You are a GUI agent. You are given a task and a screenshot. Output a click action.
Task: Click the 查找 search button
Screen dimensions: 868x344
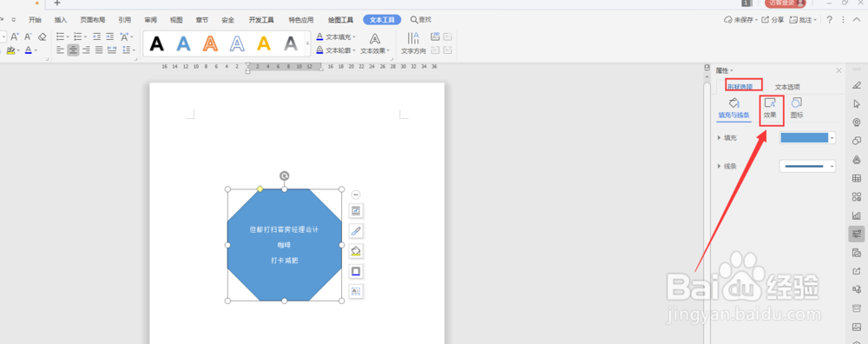pos(421,20)
